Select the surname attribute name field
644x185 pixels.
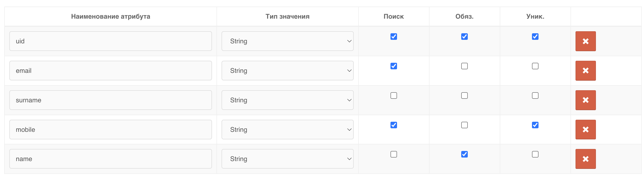pyautogui.click(x=111, y=100)
